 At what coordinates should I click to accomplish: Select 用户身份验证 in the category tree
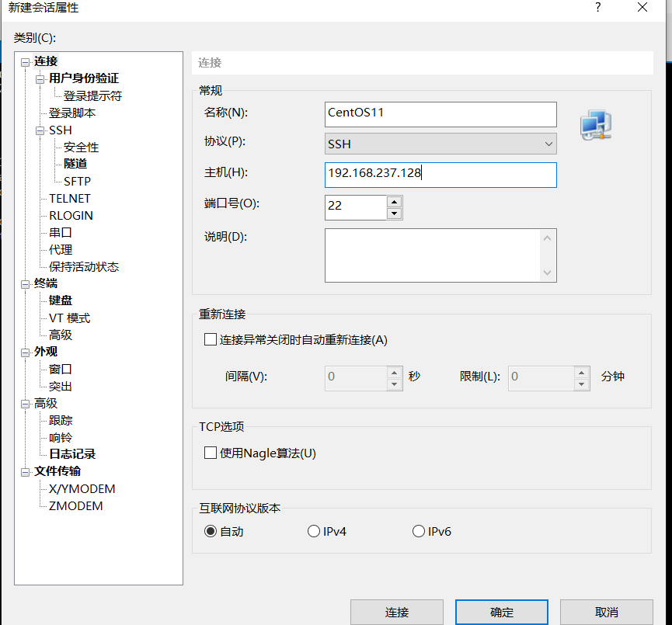[84, 78]
